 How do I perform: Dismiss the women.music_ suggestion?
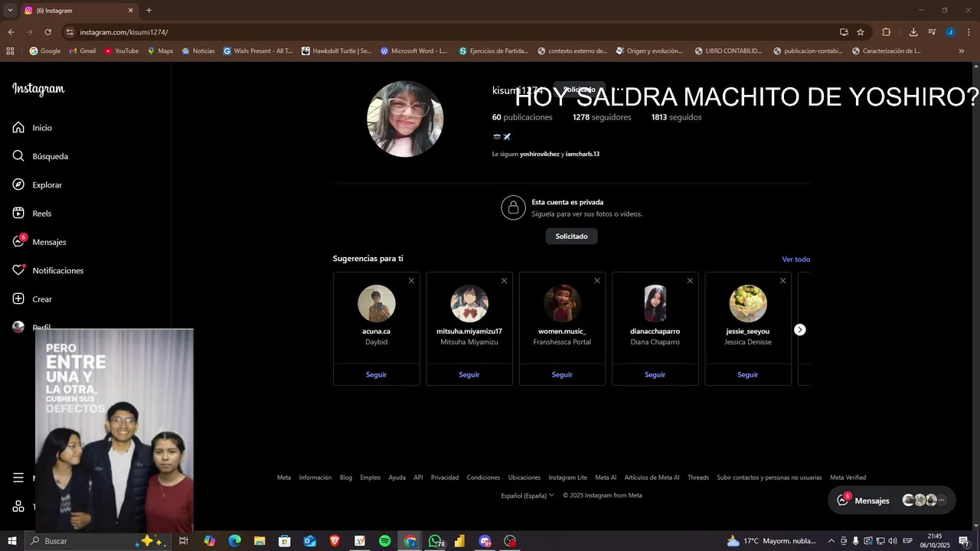(x=597, y=281)
